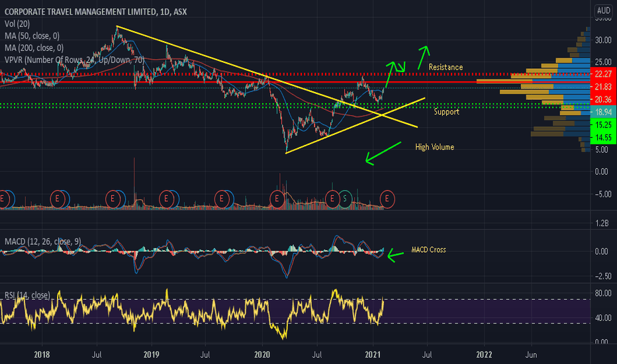Click the 15.25 green price label
This screenshot has height=364, width=617.
point(603,124)
